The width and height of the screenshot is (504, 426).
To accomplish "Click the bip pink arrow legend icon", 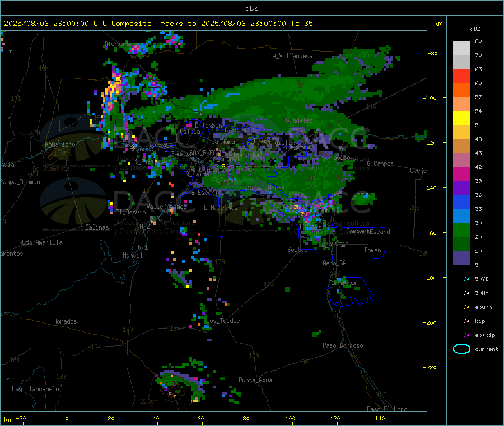I will click(x=461, y=321).
